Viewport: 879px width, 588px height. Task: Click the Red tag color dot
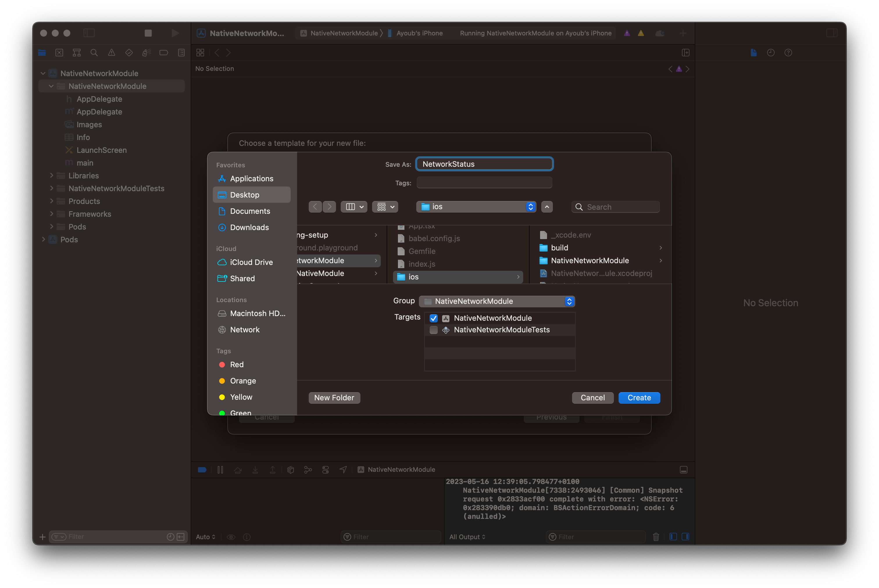pos(222,365)
